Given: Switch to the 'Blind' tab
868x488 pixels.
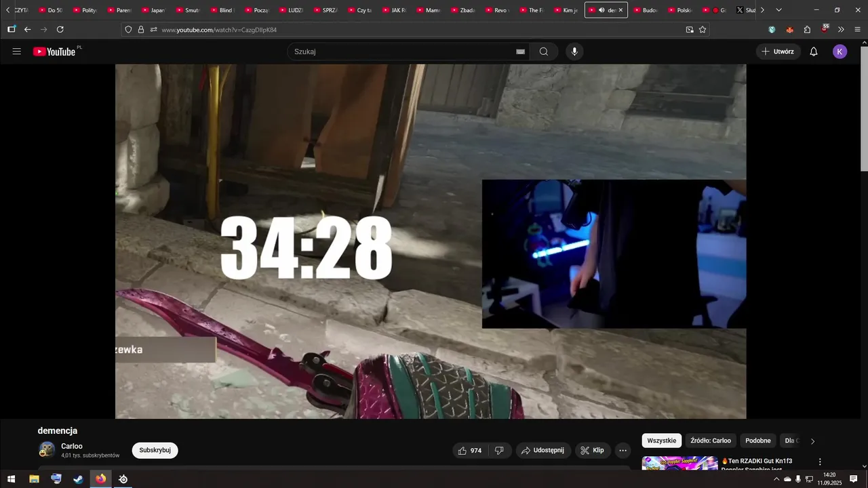Looking at the screenshot, I should coord(222,10).
